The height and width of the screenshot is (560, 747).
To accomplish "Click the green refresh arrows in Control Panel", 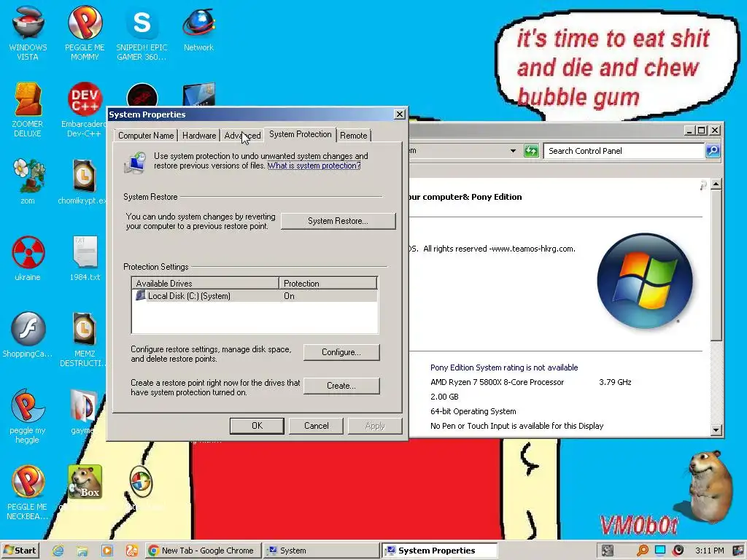I will point(531,151).
